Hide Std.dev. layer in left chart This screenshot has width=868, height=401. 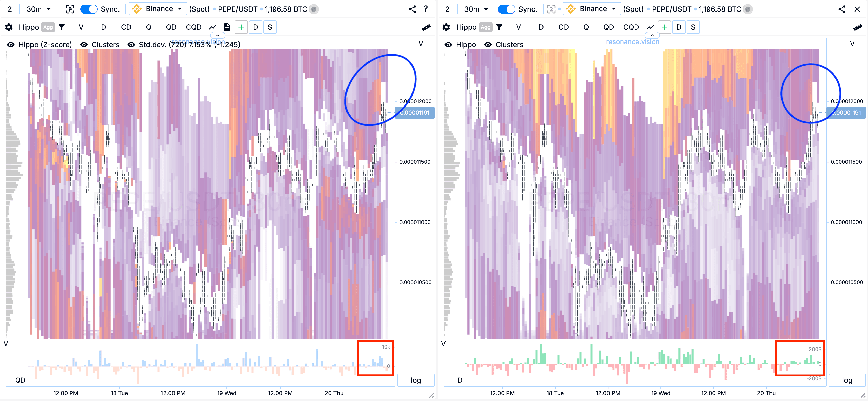point(132,45)
